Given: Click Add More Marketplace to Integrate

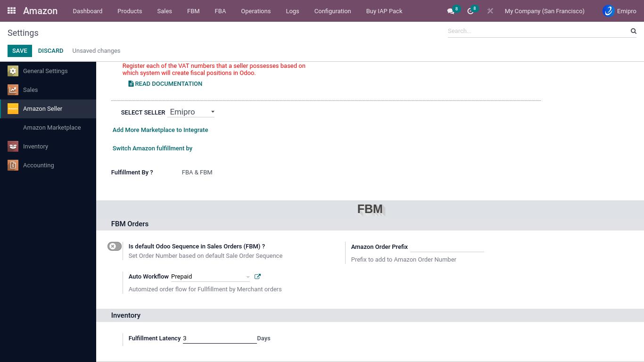Looking at the screenshot, I should tap(160, 130).
